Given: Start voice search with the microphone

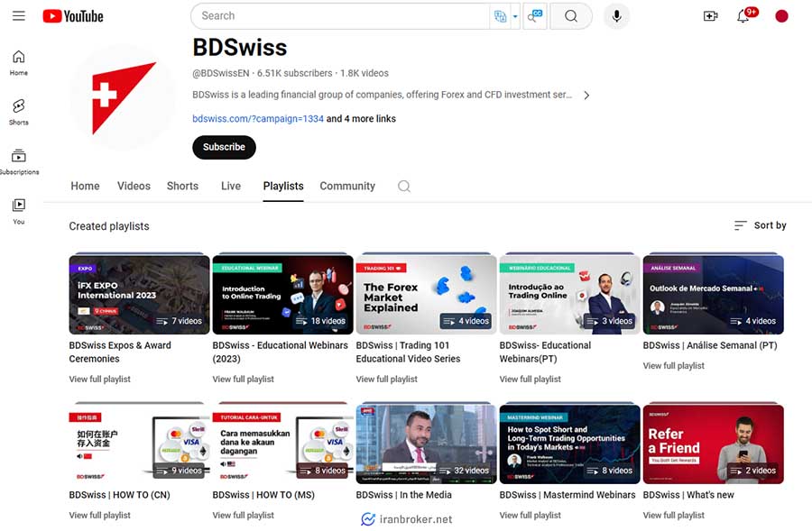Looking at the screenshot, I should coord(616,16).
